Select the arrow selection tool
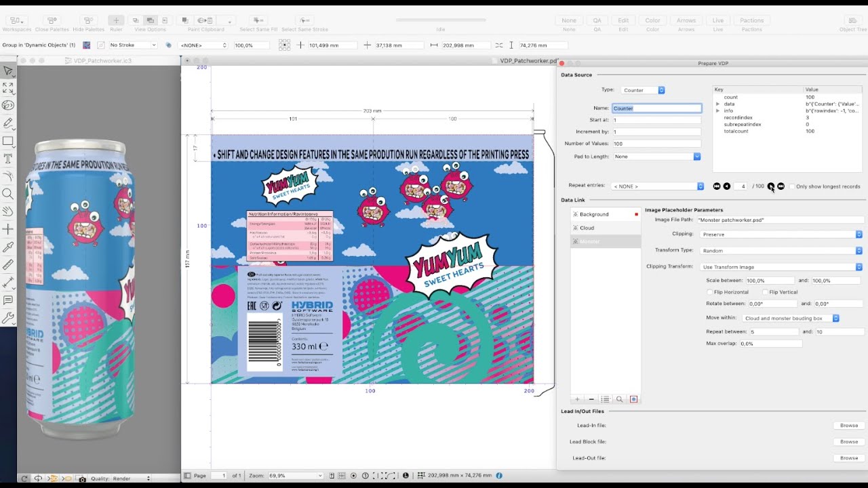The height and width of the screenshot is (488, 868). [8, 70]
